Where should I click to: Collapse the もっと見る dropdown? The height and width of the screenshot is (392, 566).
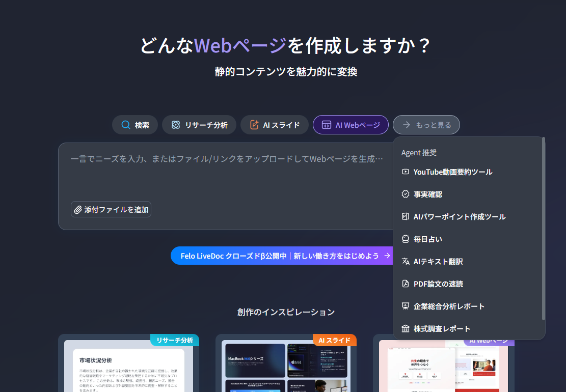[426, 125]
